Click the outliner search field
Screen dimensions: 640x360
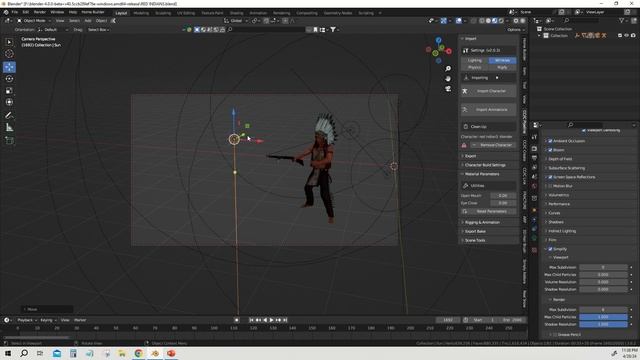tap(581, 20)
